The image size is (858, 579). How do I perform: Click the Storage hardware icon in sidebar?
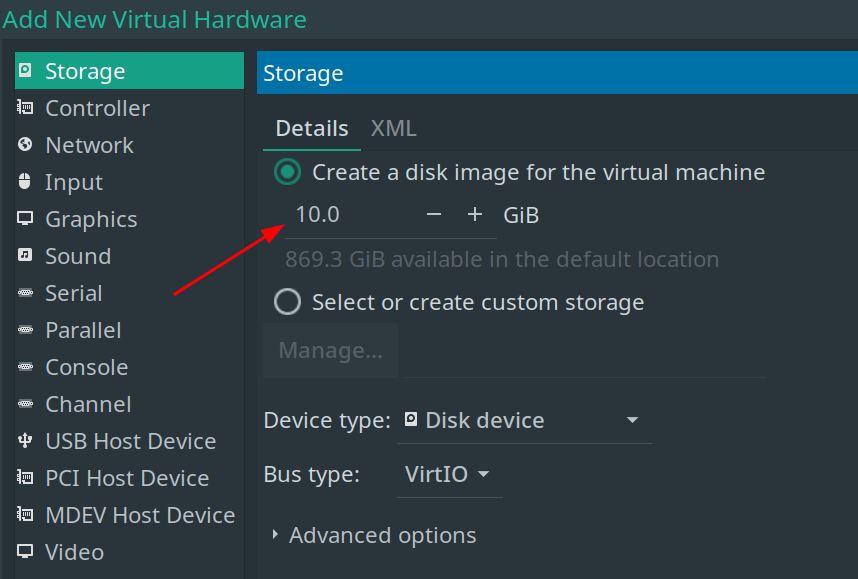point(25,71)
